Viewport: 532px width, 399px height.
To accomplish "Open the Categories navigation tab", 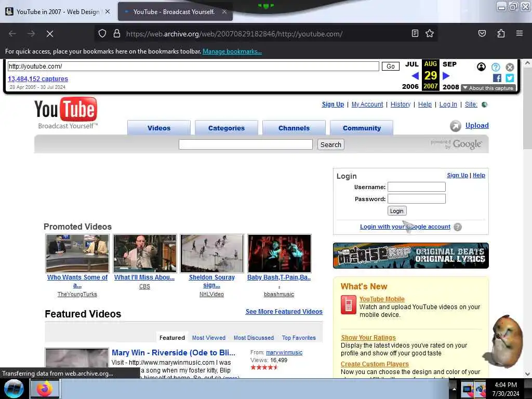I will [x=227, y=128].
